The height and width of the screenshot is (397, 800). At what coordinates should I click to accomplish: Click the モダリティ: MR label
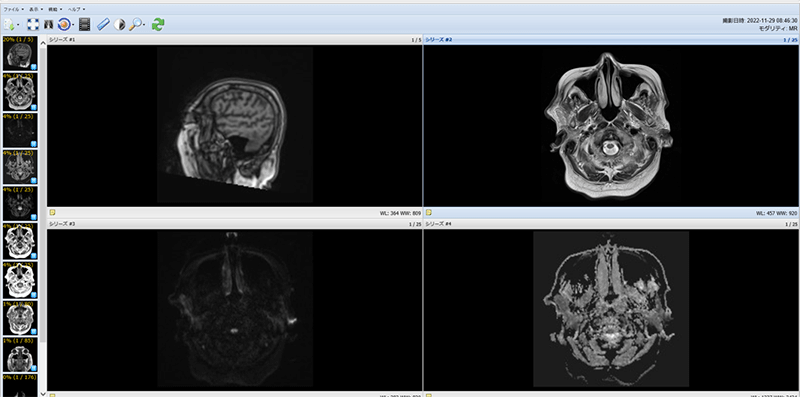[778, 29]
